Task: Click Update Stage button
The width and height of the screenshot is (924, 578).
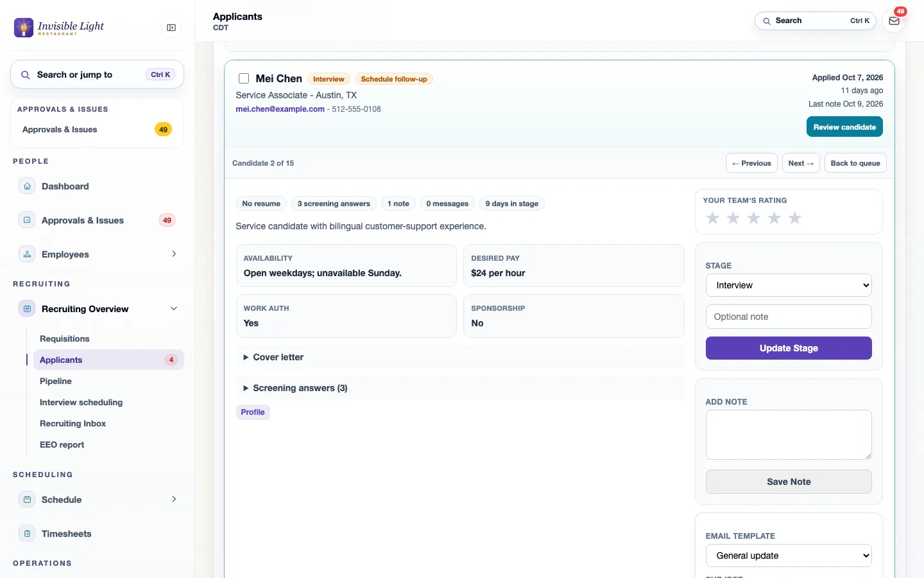Action: (789, 348)
